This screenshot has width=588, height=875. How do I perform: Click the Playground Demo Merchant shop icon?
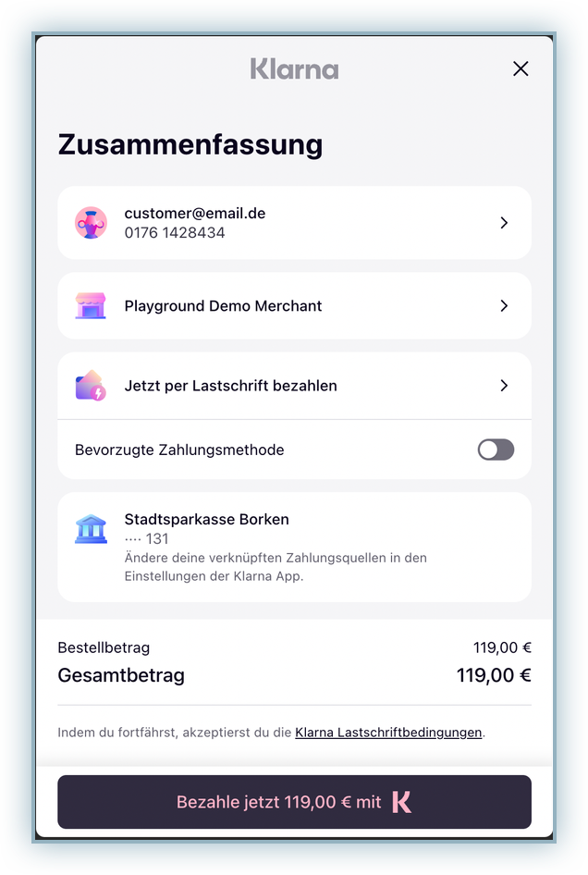(91, 306)
